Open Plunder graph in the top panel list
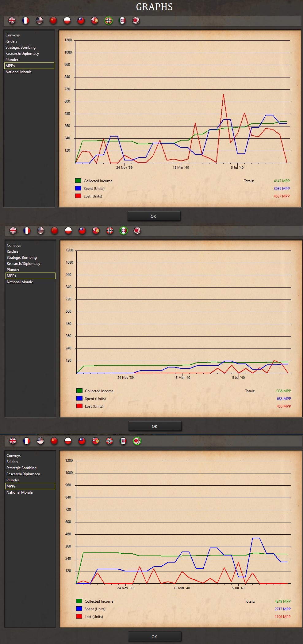Screen dimensions: 303x644 [x=12, y=60]
